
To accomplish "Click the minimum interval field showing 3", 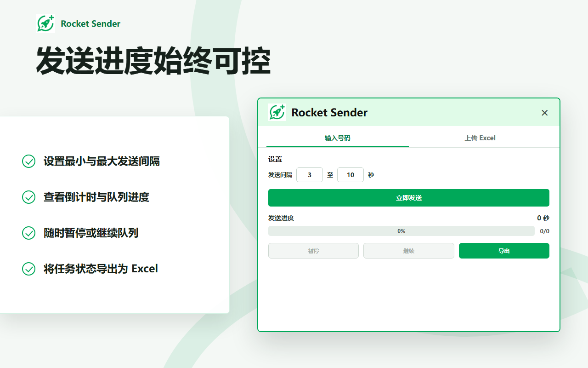I will tap(310, 175).
